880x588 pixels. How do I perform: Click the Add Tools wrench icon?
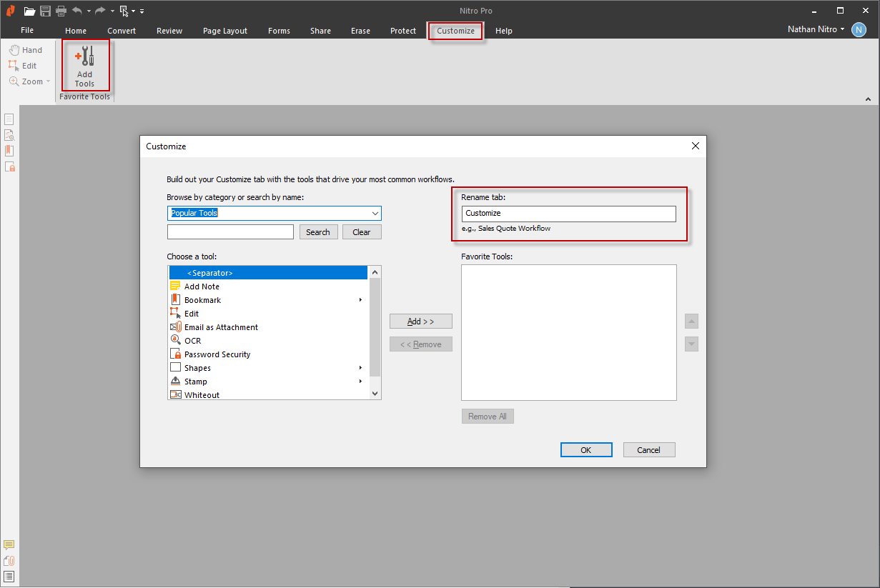[84, 57]
